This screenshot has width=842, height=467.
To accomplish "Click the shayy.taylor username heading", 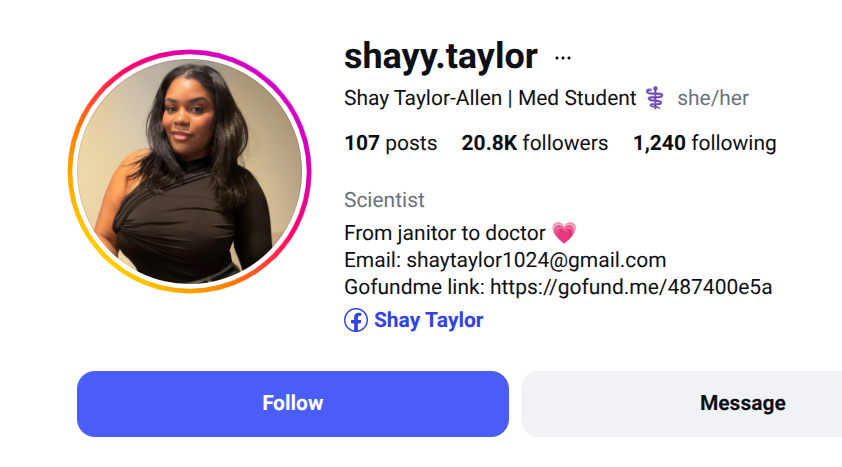I will [441, 56].
